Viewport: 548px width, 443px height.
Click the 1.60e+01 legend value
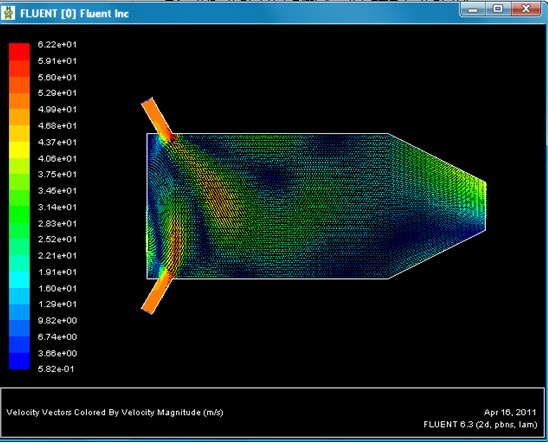click(57, 289)
